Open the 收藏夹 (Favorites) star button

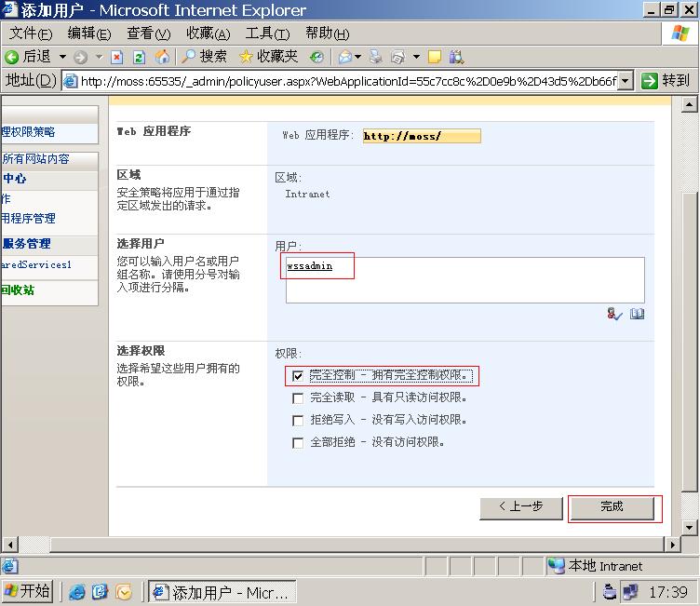coord(268,57)
